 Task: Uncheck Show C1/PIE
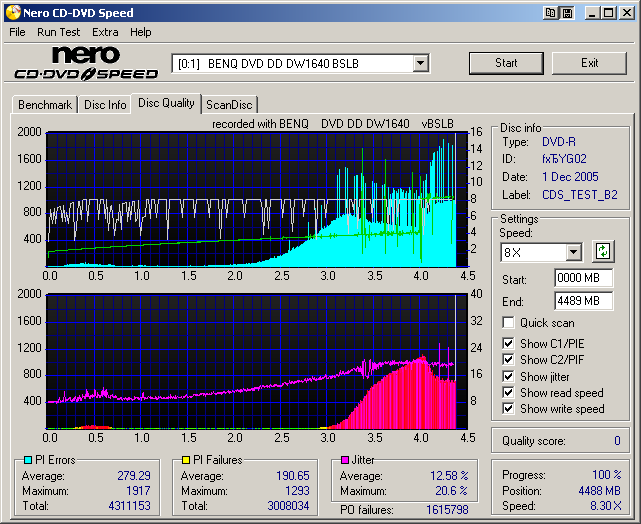[509, 344]
